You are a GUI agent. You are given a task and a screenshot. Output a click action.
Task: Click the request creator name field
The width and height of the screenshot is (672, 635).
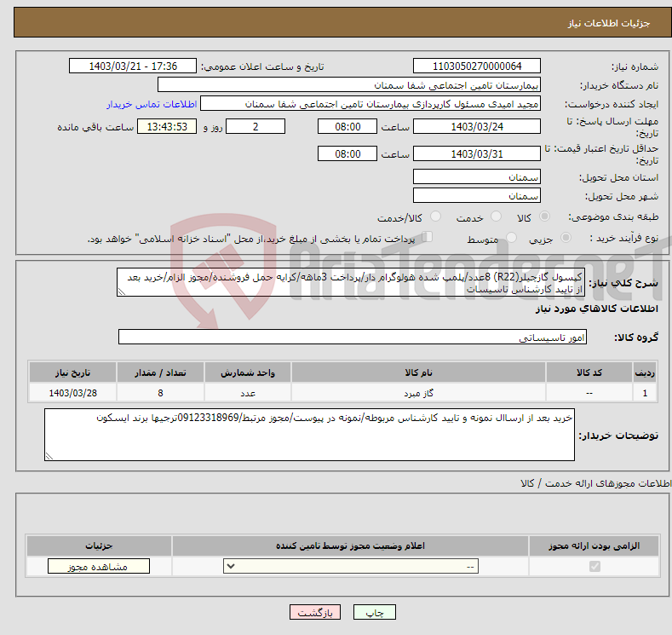(x=370, y=104)
